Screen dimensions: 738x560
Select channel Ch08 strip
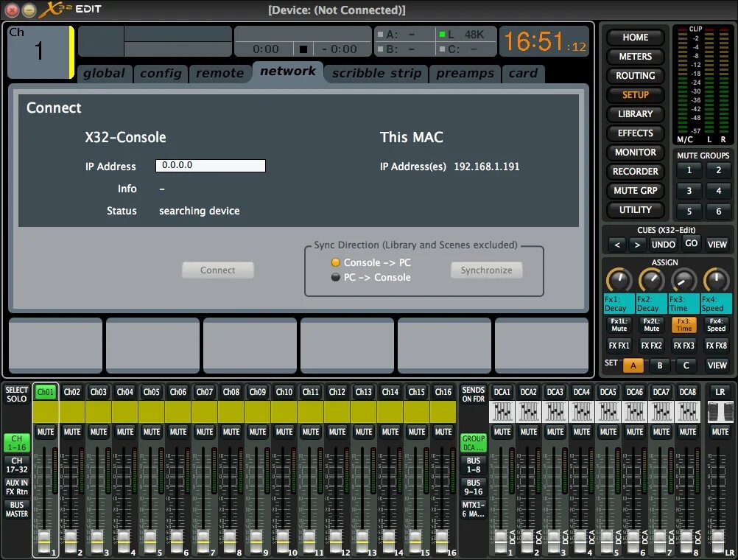pos(231,392)
